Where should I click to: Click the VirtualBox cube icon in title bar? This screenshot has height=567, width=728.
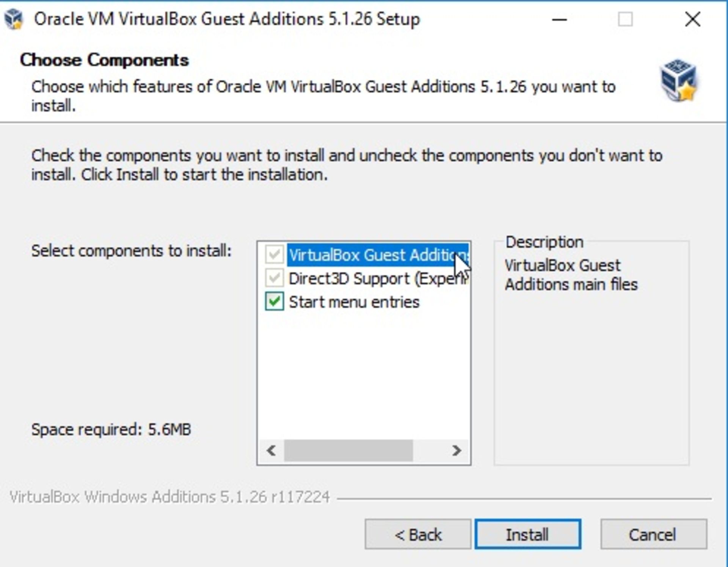(14, 19)
